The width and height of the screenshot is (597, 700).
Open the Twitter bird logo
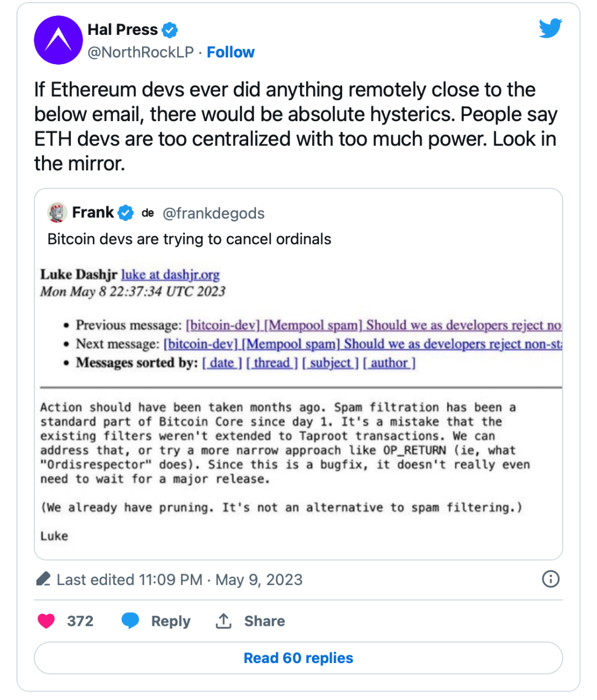click(551, 28)
